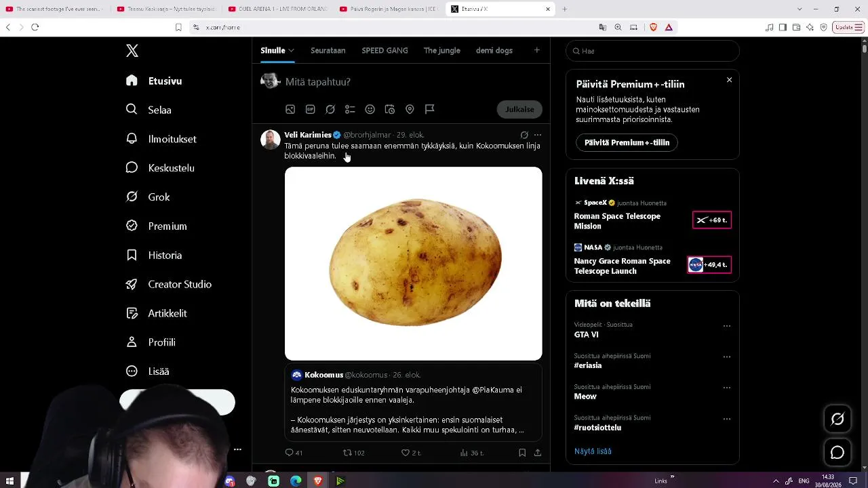
Task: Click the Profiili person icon
Action: click(132, 343)
